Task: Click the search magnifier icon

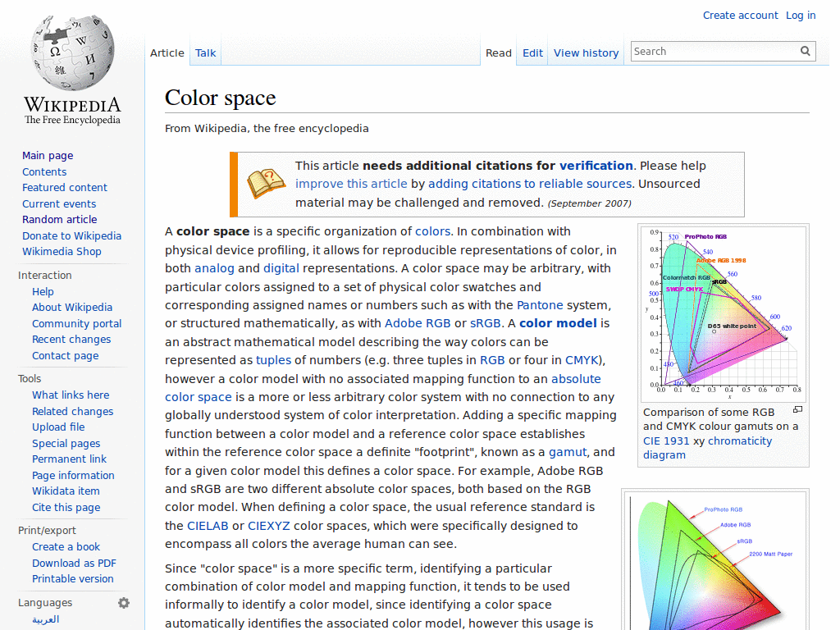Action: [x=806, y=51]
